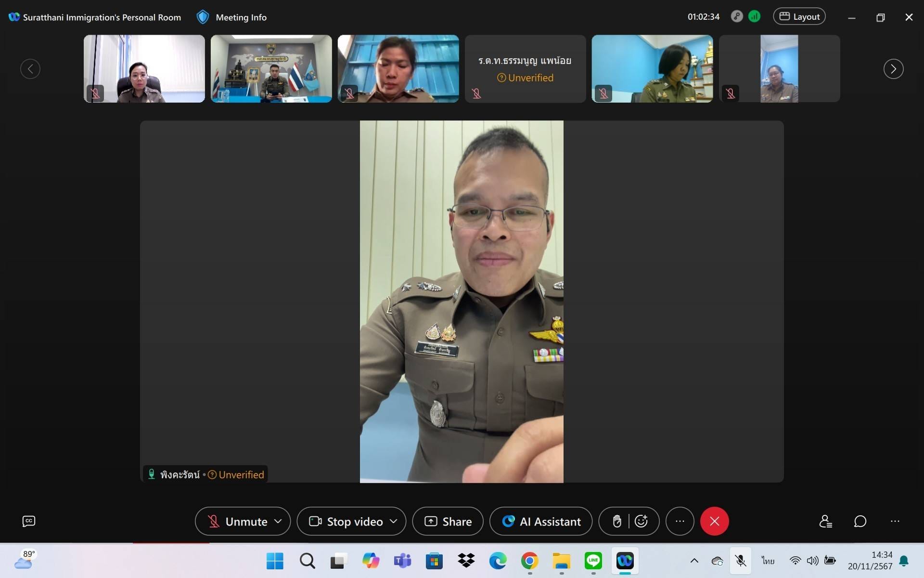Open more options ellipsis beside reactions
The width and height of the screenshot is (924, 578).
pyautogui.click(x=680, y=521)
